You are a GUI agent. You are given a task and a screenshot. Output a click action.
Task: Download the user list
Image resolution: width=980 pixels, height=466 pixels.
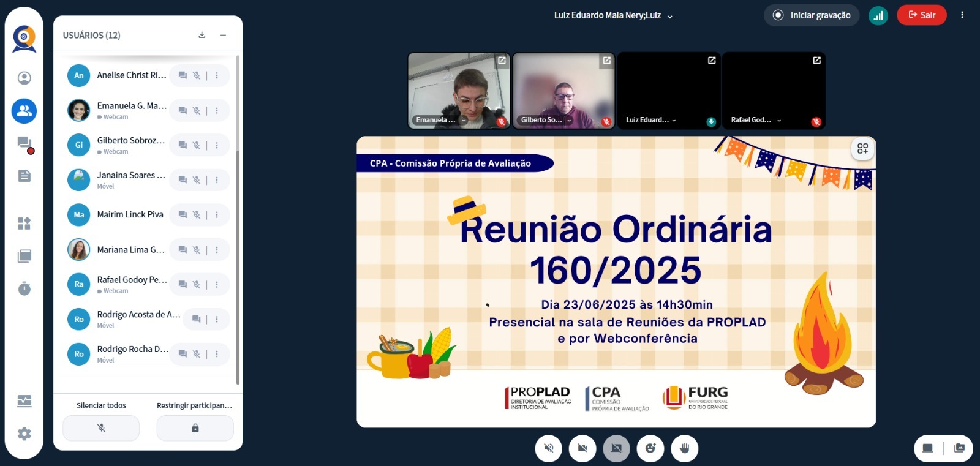pos(202,35)
